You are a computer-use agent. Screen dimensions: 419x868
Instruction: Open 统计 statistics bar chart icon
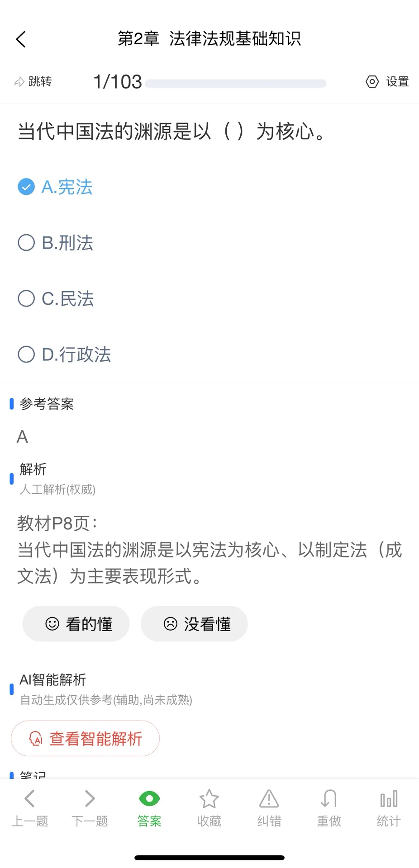click(389, 799)
